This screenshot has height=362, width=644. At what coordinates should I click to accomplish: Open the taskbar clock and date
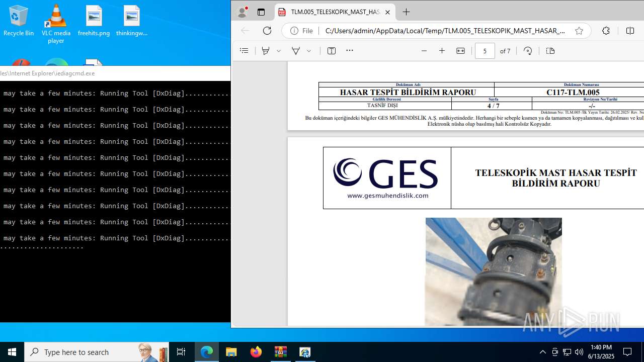tap(602, 352)
